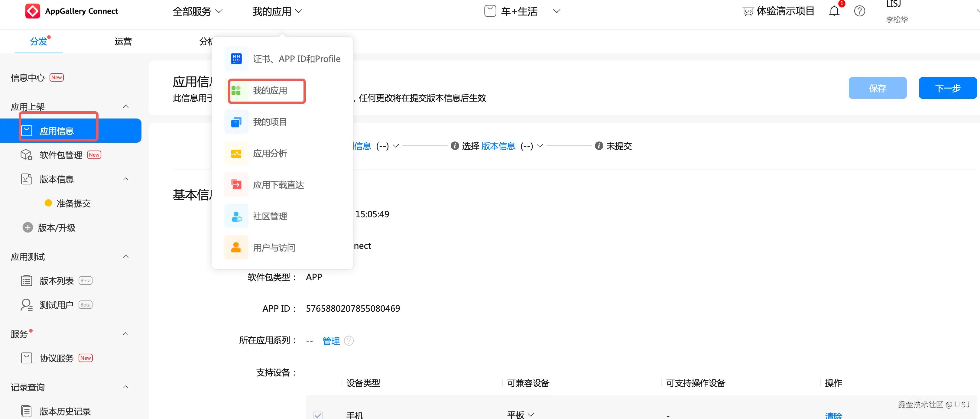Click the 应用下载直达 arrow icon
980x419 pixels.
236,185
